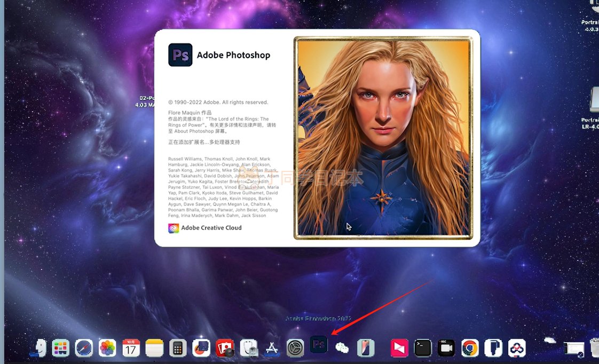The image size is (599, 364).
Task: Click the Photoshop icon in the Dock
Action: 319,345
